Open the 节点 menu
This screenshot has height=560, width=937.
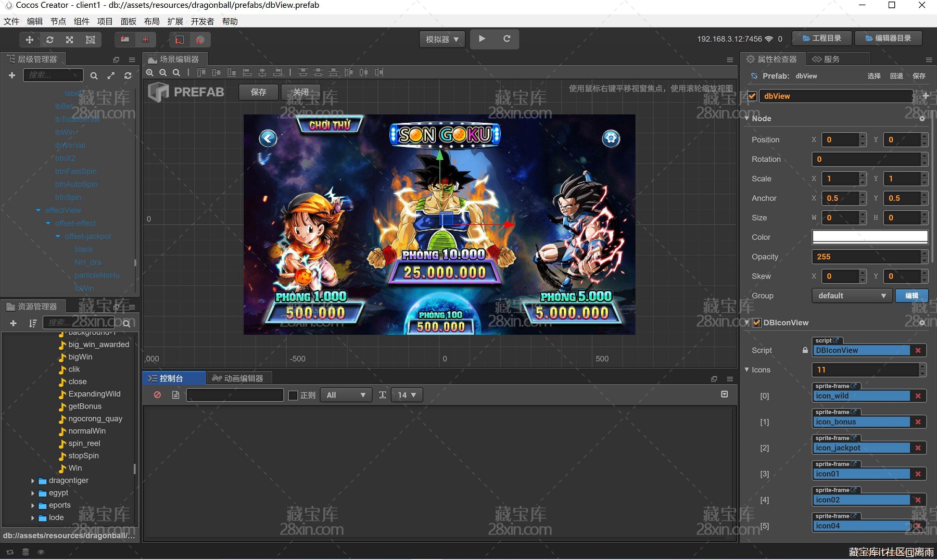(x=58, y=21)
